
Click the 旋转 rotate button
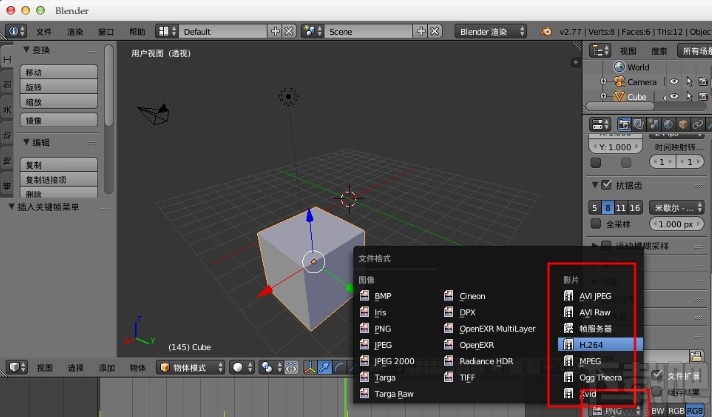point(59,86)
